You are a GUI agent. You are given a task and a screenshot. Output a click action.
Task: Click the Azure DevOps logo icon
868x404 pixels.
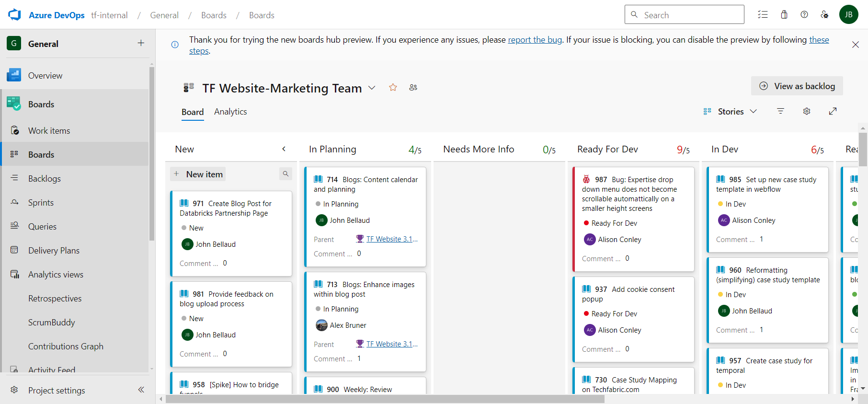15,15
